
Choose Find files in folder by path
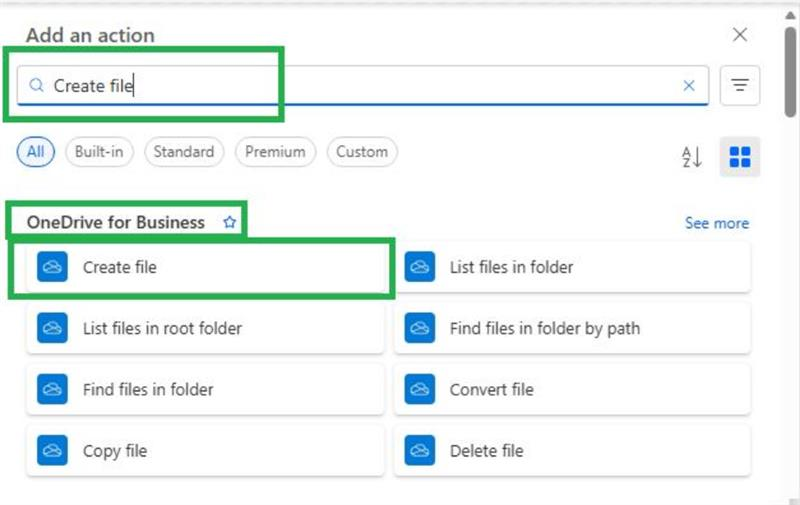click(572, 328)
